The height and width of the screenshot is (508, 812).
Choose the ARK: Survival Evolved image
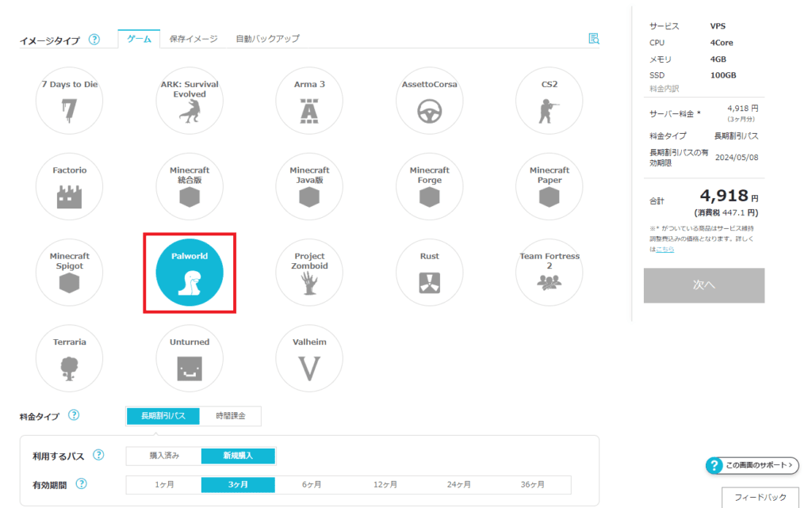click(190, 101)
